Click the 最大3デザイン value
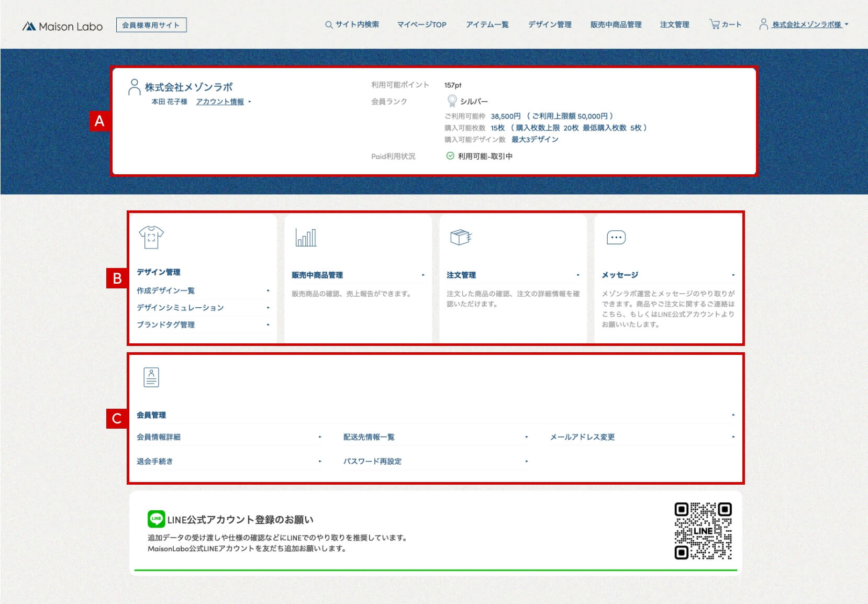Image resolution: width=868 pixels, height=604 pixels. pos(535,139)
